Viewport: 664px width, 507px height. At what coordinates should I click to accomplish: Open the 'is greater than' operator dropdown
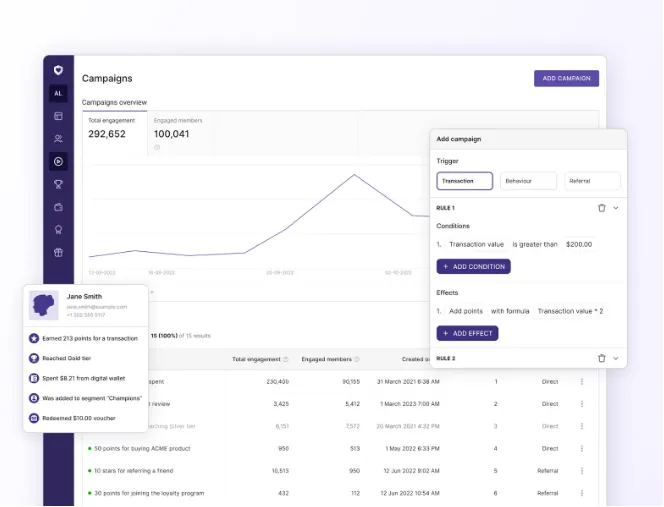pyautogui.click(x=535, y=244)
